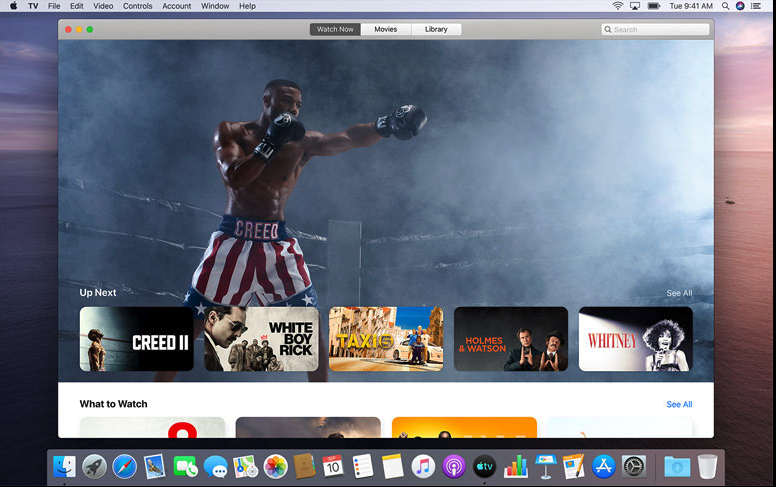Open Photos from the Dock

click(x=276, y=466)
